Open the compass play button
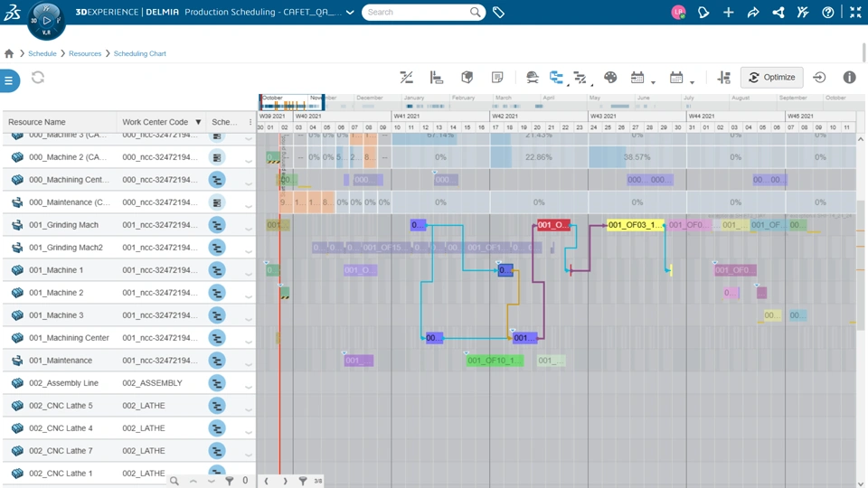This screenshot has height=488, width=868. pyautogui.click(x=46, y=21)
